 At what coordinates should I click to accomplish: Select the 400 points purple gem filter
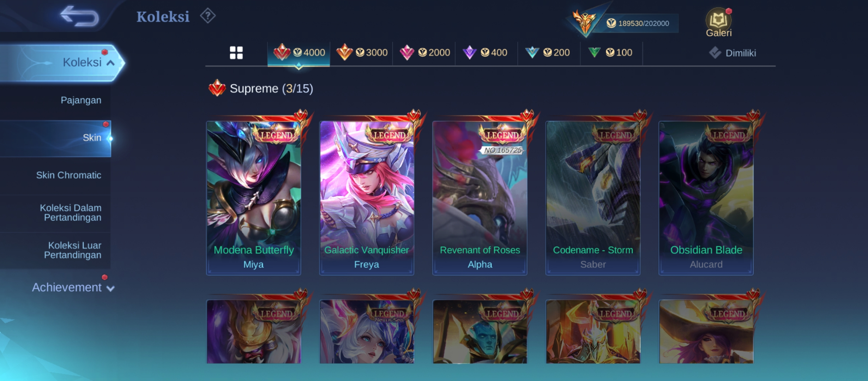(487, 53)
